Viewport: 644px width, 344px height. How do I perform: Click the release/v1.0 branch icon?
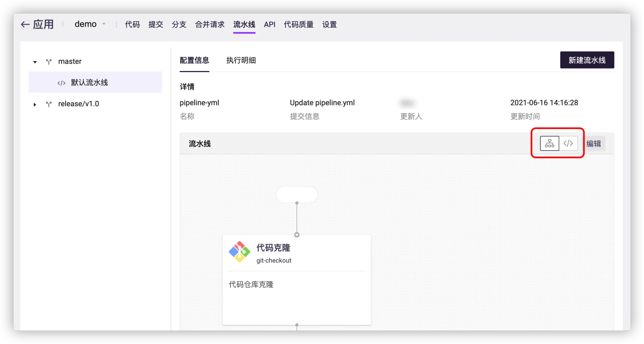[x=49, y=104]
